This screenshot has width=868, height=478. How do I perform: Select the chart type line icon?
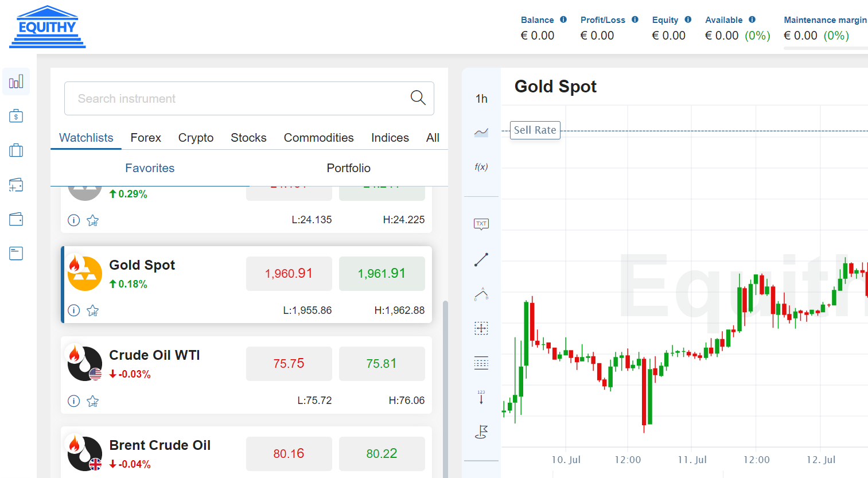pyautogui.click(x=481, y=133)
